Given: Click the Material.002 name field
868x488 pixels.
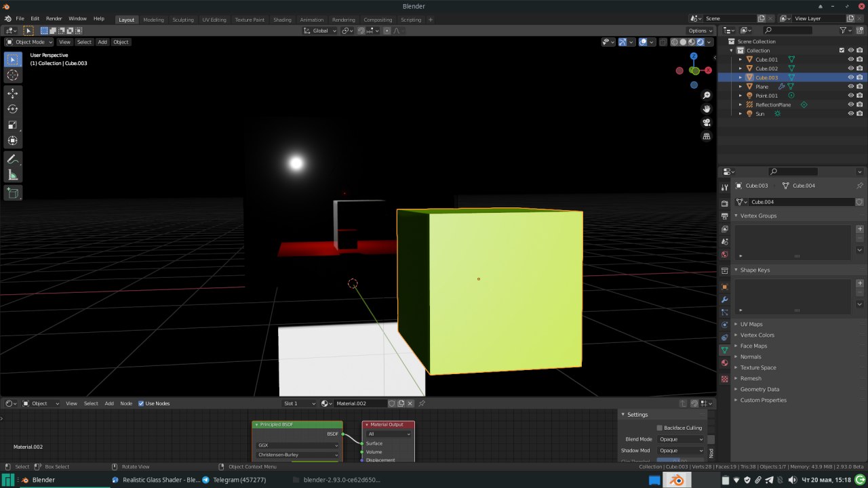Looking at the screenshot, I should click(x=360, y=404).
